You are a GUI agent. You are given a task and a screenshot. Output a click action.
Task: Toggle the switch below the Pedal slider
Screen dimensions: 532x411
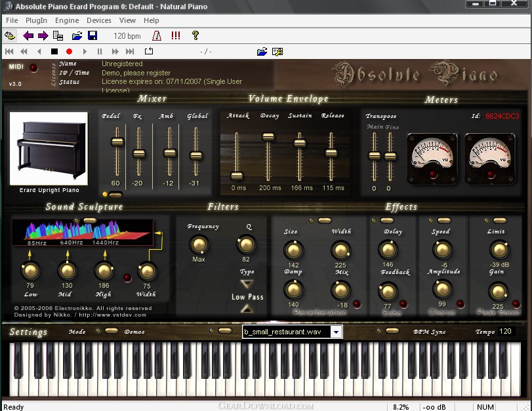click(x=115, y=195)
